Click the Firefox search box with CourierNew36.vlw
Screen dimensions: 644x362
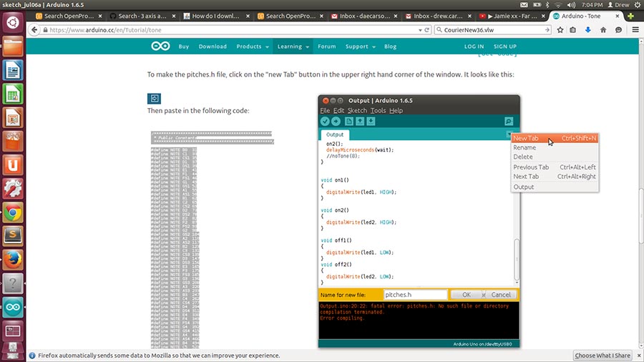[x=492, y=30]
